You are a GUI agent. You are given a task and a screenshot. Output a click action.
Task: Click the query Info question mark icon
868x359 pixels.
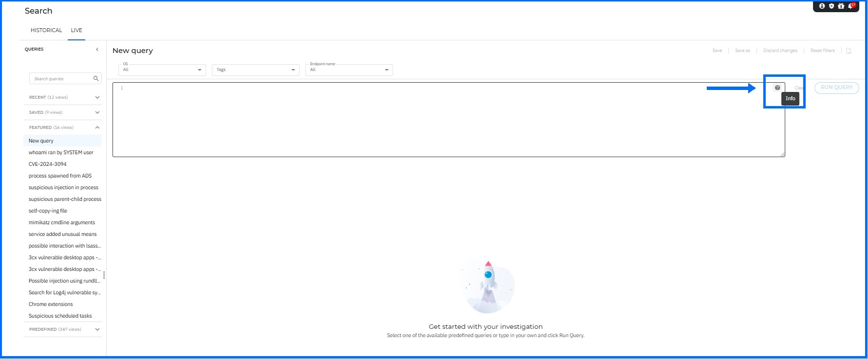777,88
